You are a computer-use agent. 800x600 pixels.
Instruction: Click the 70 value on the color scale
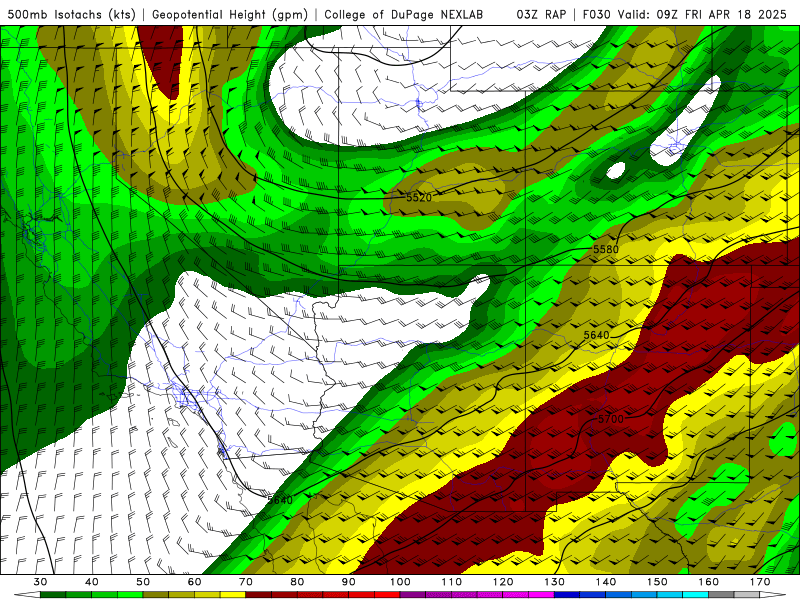tap(246, 582)
